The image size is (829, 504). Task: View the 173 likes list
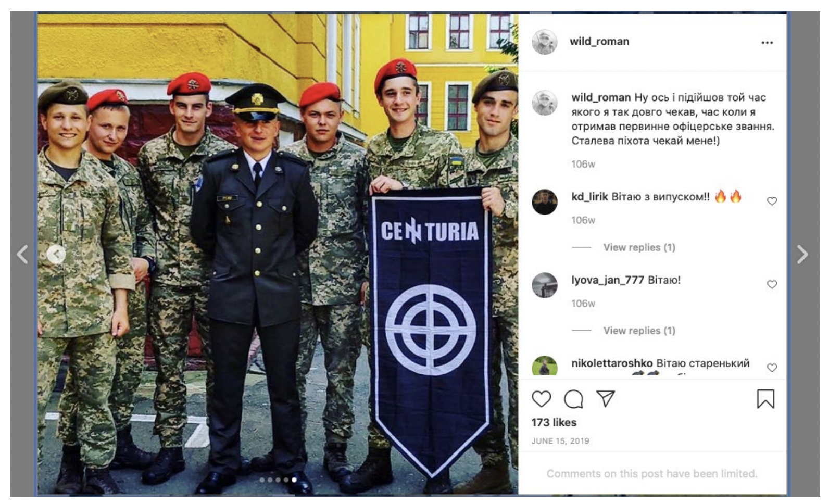click(554, 422)
